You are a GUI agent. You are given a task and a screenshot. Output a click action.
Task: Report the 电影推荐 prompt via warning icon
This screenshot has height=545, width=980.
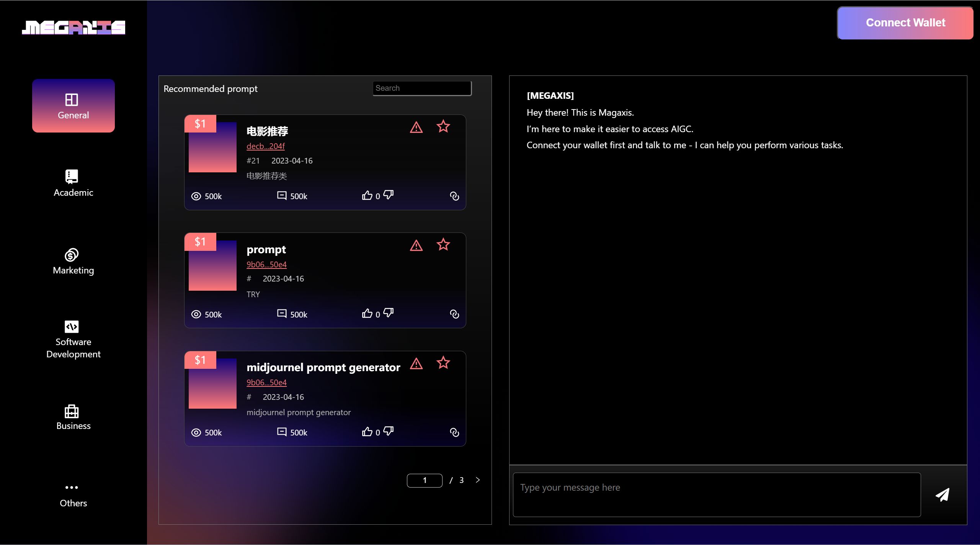[416, 127]
